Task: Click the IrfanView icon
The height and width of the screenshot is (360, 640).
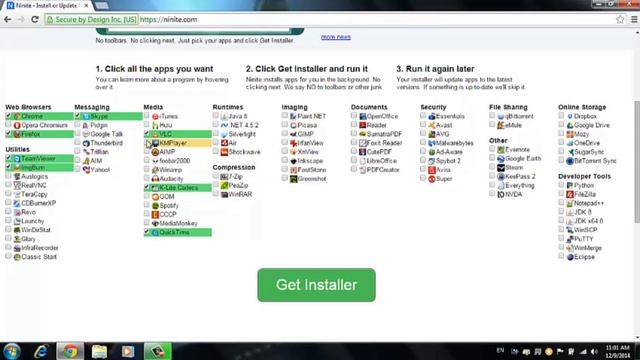Action: point(293,143)
